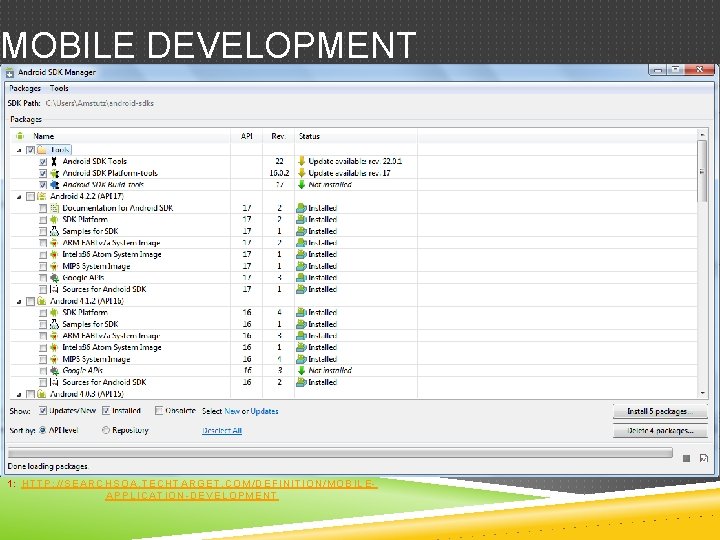Uncheck the Android SDK Tools checkbox

point(43,162)
